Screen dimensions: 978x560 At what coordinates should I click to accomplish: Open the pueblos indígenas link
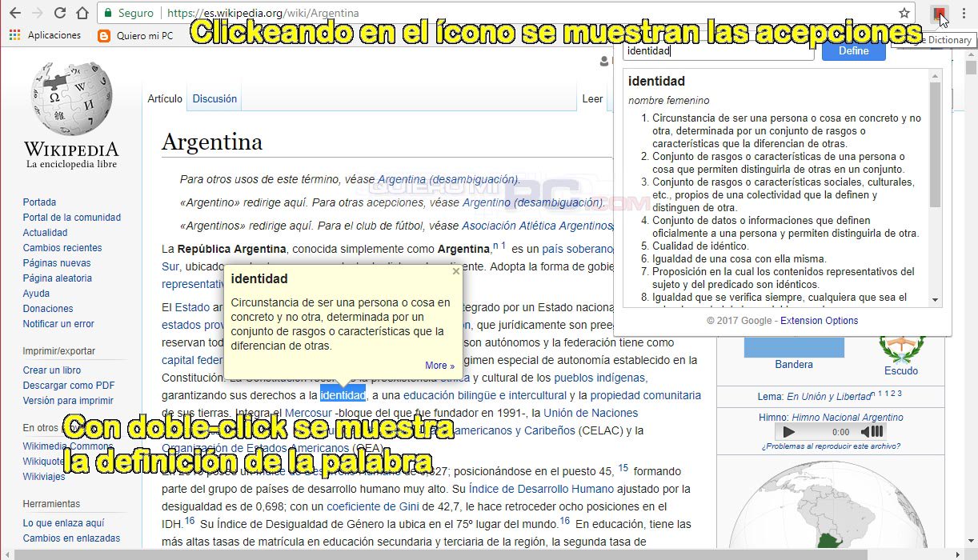599,378
